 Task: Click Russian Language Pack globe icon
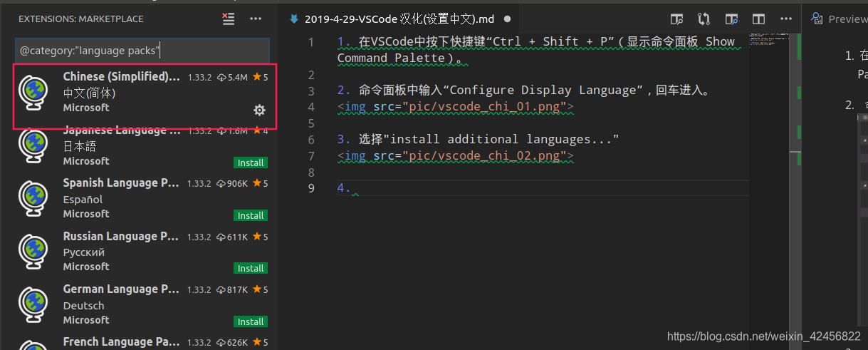click(33, 252)
